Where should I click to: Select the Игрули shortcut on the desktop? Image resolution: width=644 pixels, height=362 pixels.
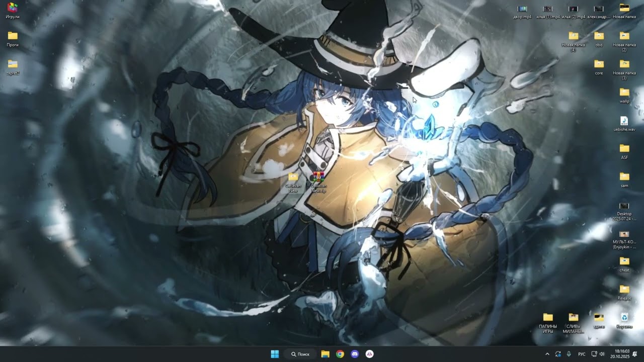[13, 11]
